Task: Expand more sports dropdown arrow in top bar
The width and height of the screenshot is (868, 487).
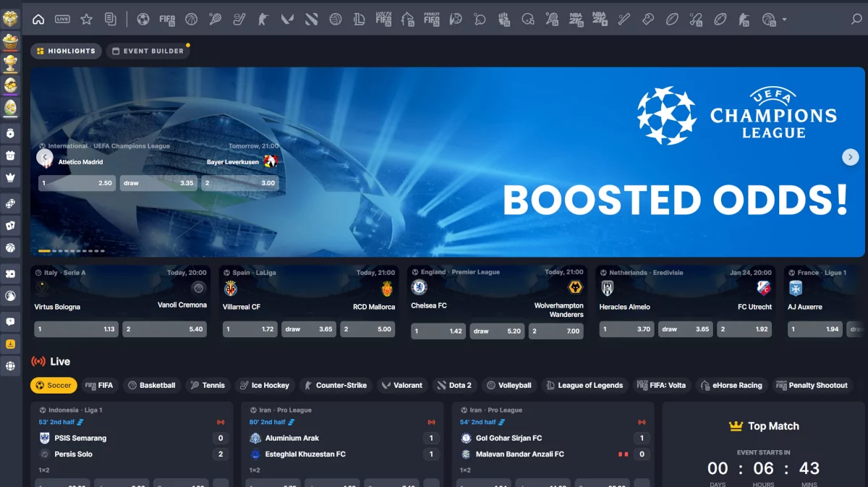Action: 785,20
